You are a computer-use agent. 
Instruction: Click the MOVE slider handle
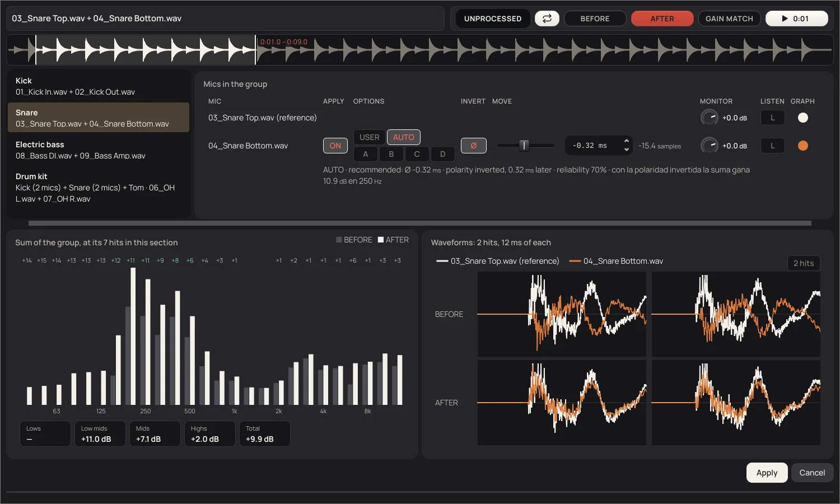click(524, 146)
